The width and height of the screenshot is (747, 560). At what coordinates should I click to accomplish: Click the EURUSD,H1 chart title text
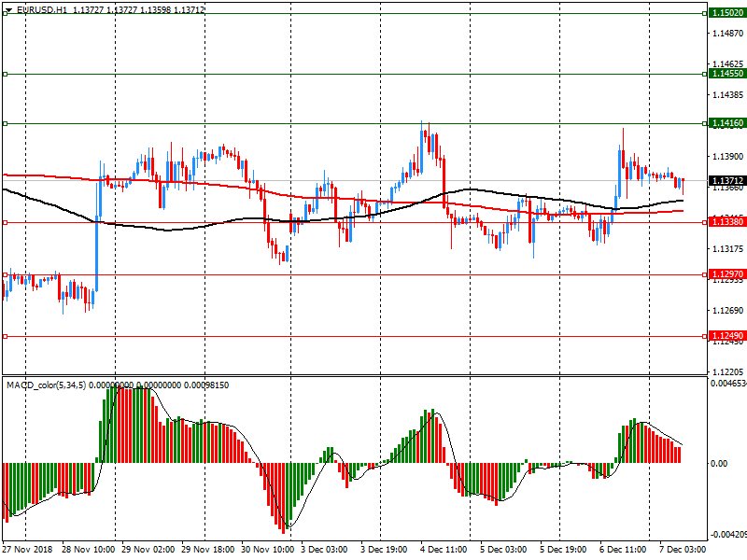coord(42,10)
